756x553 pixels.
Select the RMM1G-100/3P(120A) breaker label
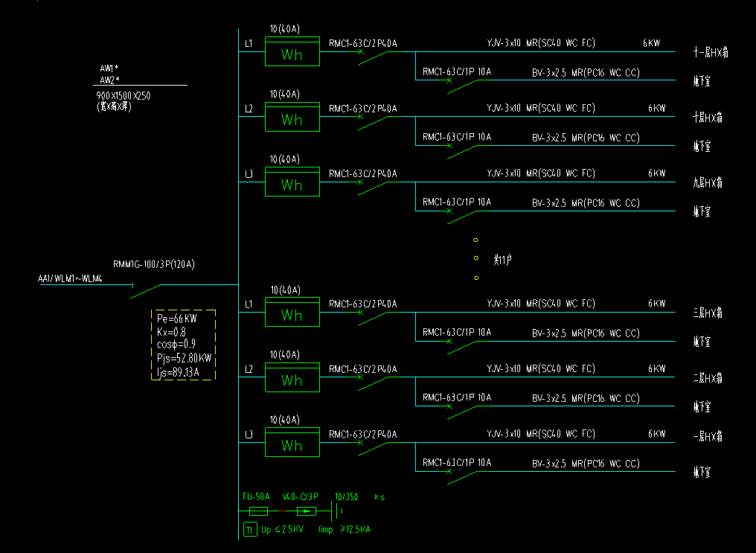point(154,264)
